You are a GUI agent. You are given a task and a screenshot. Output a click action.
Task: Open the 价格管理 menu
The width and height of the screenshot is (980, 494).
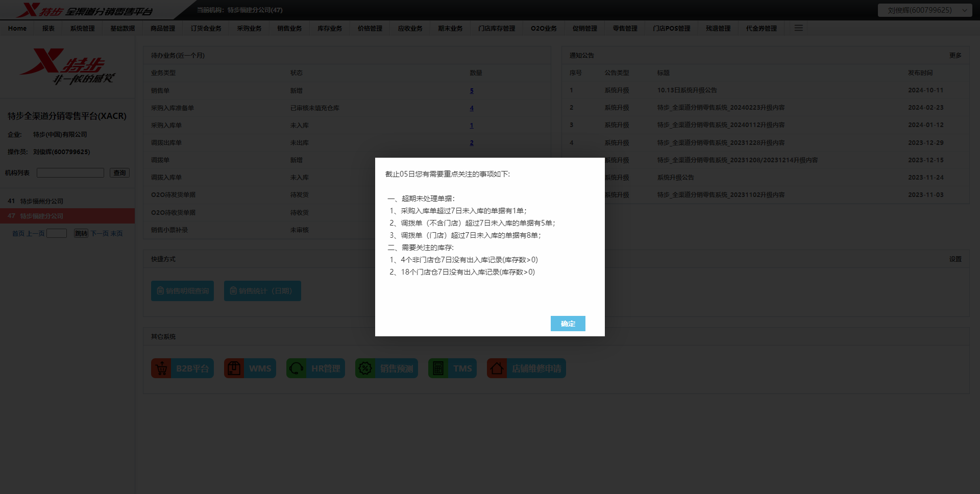pos(370,29)
